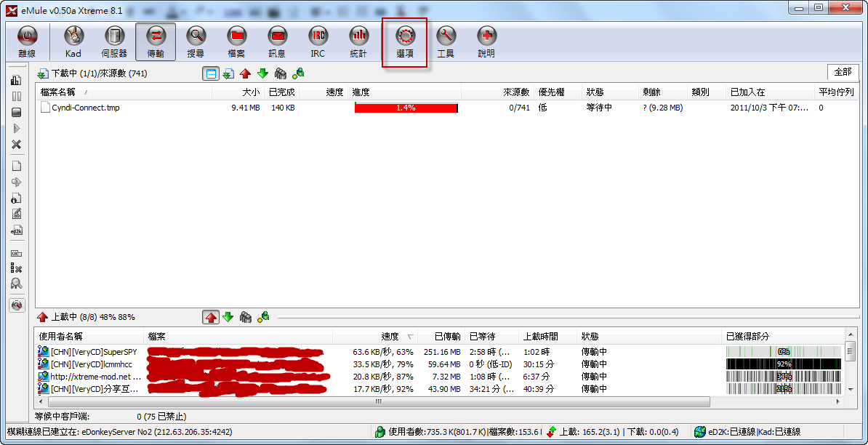Click the 1.4% red progress bar
Screen dimensions: 868x445
coord(406,108)
